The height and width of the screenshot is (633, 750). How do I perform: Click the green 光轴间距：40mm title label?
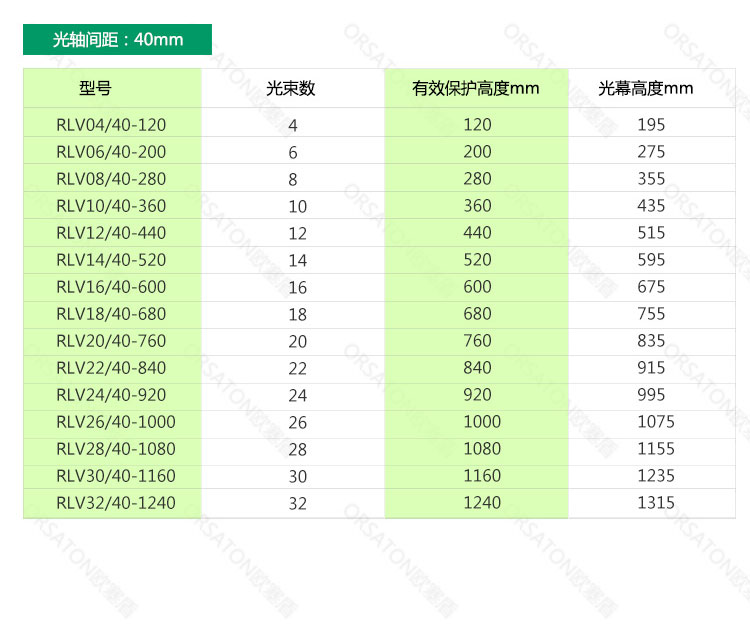coord(117,40)
